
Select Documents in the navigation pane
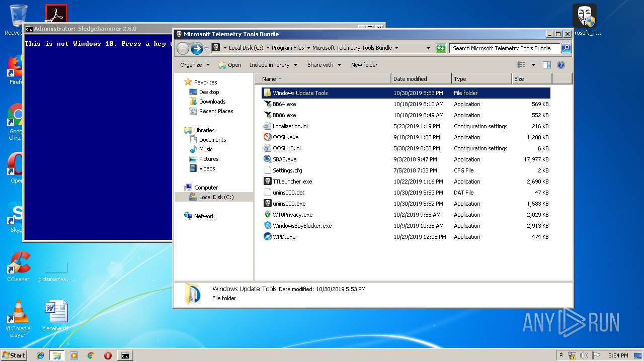point(212,140)
